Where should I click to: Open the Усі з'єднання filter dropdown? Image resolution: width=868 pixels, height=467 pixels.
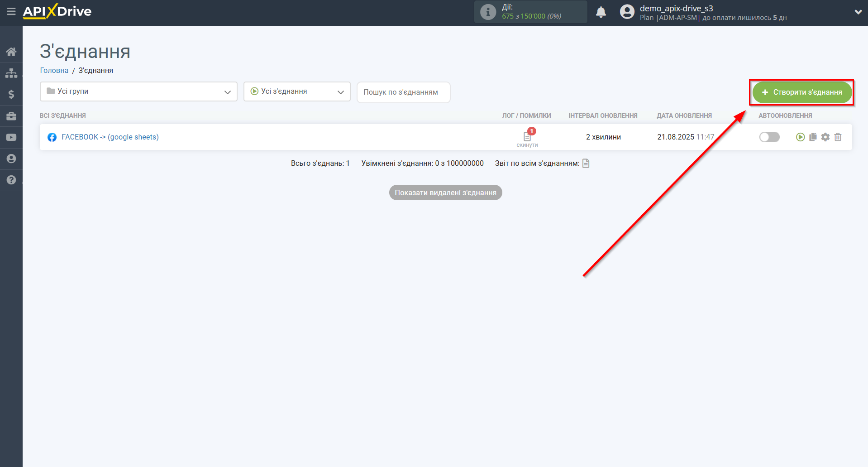click(x=297, y=91)
